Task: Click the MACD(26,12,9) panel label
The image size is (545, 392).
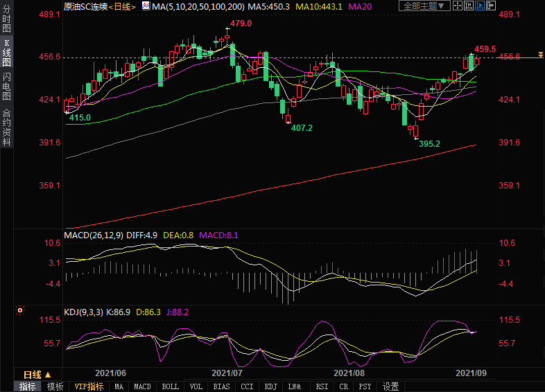Action: click(94, 235)
